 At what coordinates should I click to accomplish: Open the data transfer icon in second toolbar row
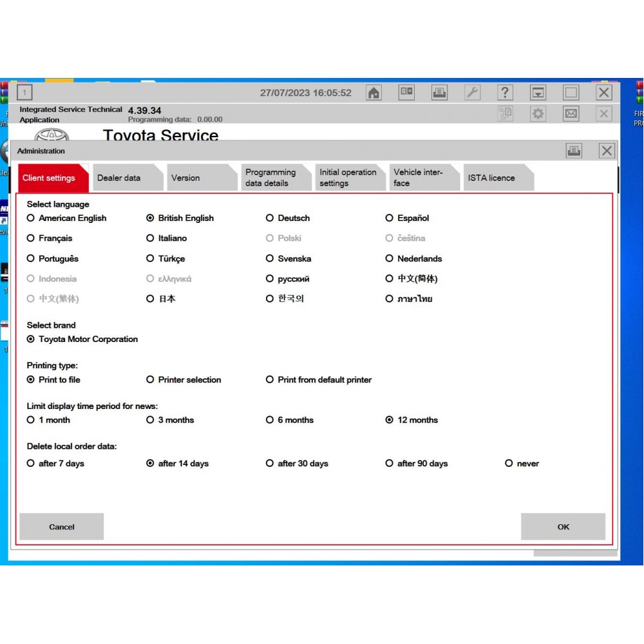point(506,113)
